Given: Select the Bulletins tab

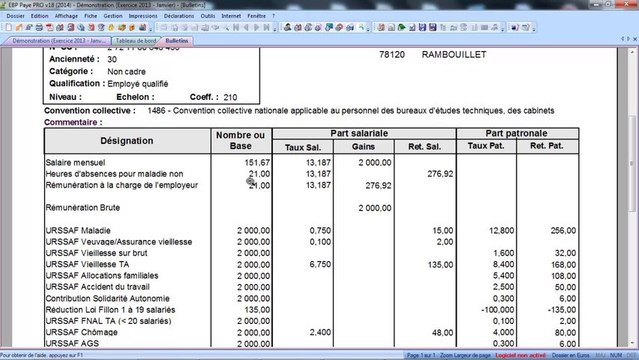Looking at the screenshot, I should pyautogui.click(x=176, y=41).
